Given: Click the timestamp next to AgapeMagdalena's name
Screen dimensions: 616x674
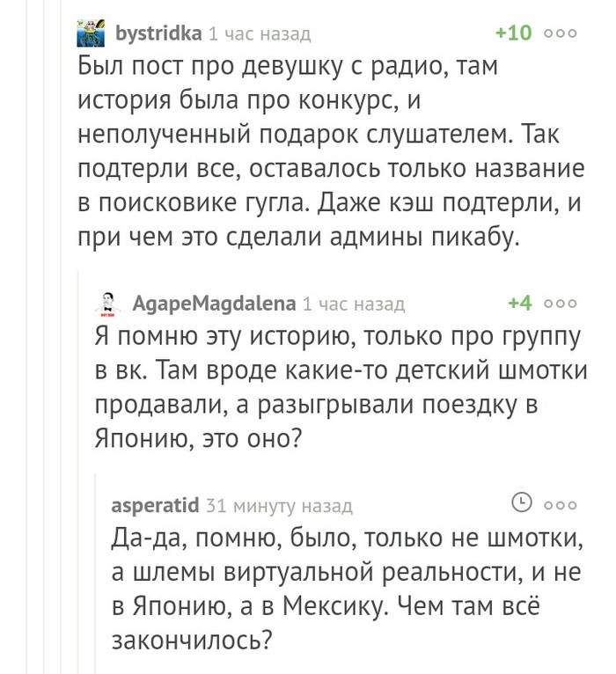Looking at the screenshot, I should [x=354, y=304].
